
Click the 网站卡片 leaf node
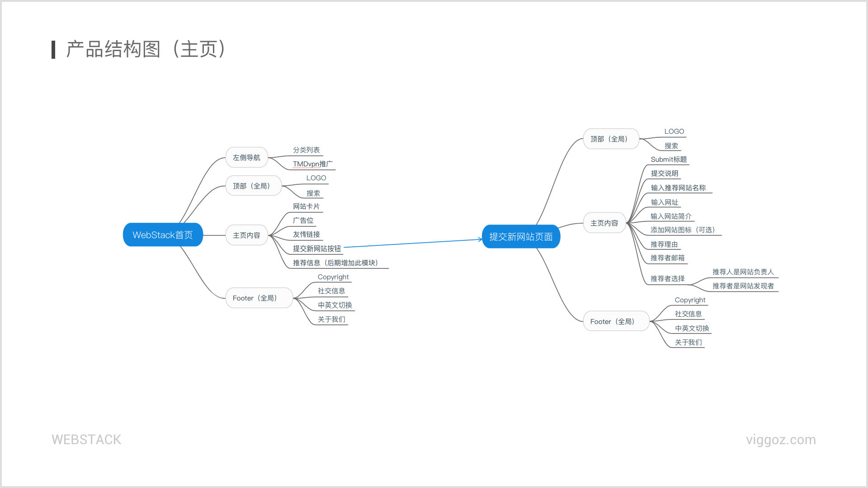pos(306,206)
